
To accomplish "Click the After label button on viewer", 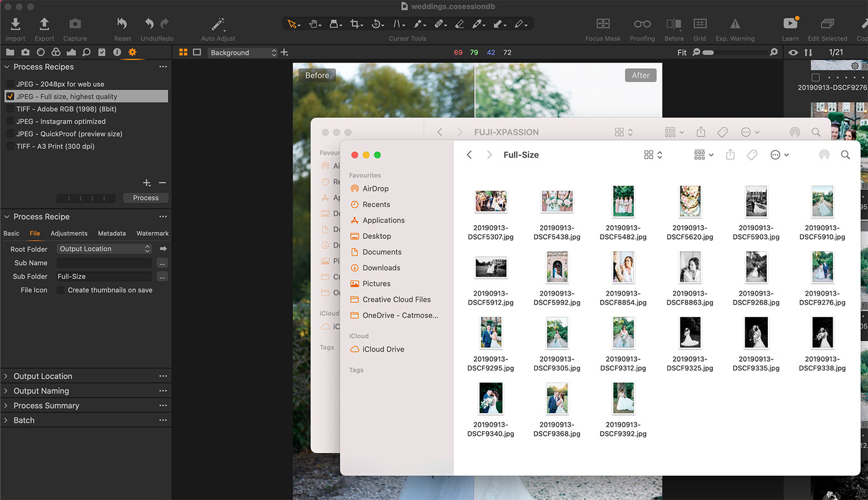I will point(641,75).
